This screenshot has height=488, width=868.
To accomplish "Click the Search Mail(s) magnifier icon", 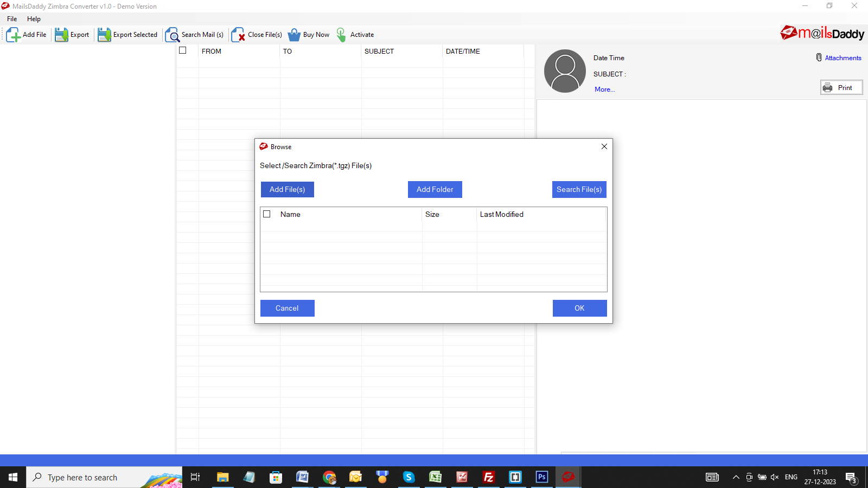I will point(172,35).
